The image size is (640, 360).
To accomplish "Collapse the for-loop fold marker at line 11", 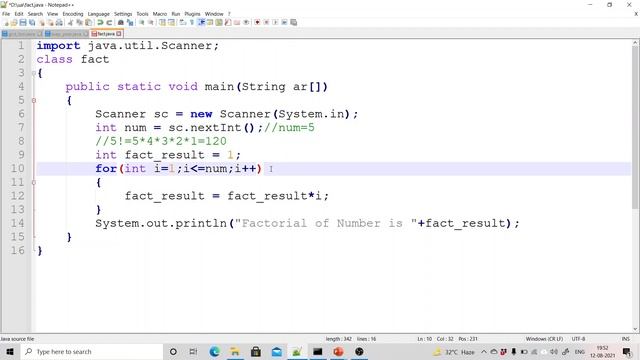I will point(34,182).
